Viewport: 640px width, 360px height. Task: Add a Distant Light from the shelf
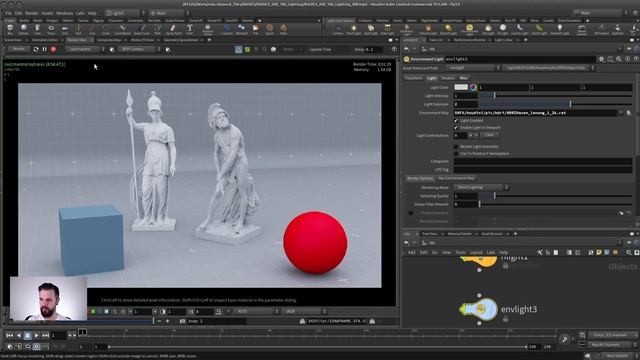449,29
